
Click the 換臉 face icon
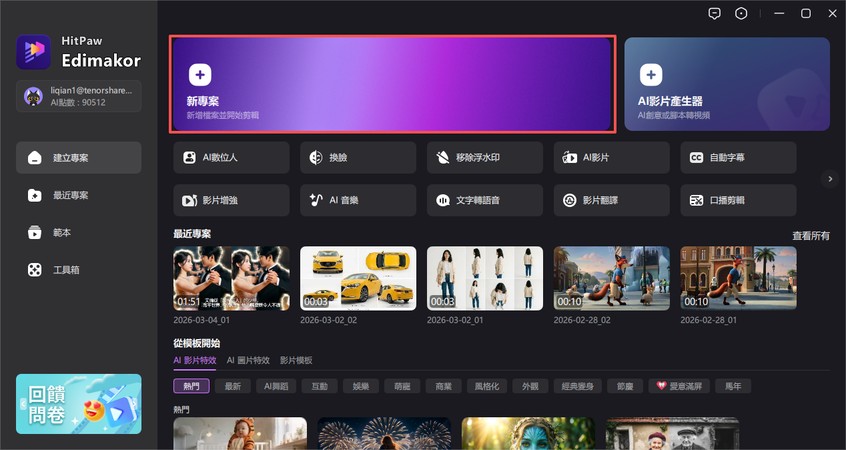pos(316,158)
